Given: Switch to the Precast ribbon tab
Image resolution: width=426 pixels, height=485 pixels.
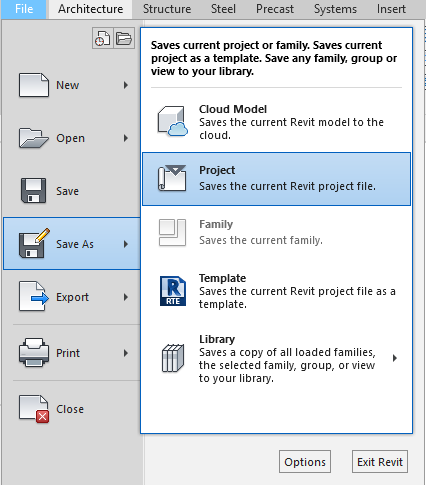Looking at the screenshot, I should click(x=275, y=9).
